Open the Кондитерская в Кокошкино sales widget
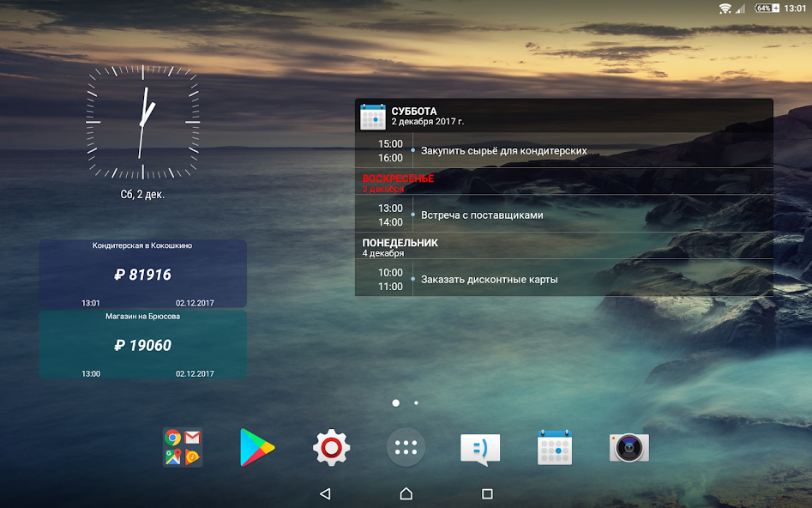 pos(142,274)
